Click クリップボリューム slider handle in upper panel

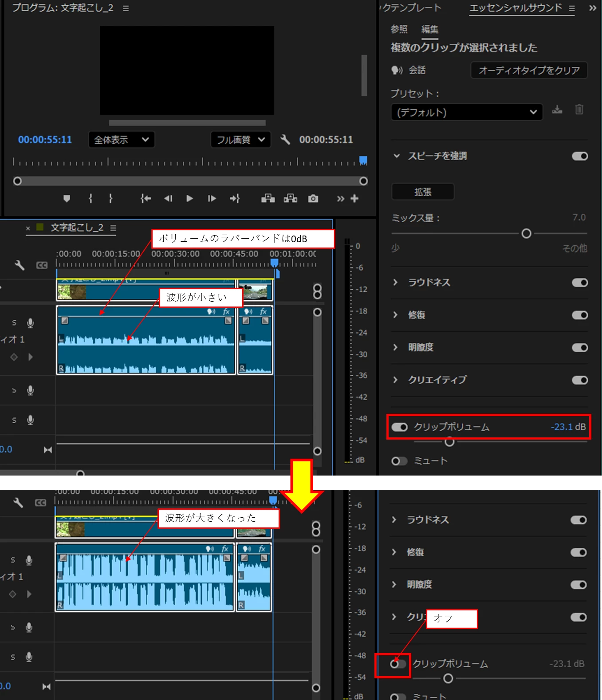[449, 442]
